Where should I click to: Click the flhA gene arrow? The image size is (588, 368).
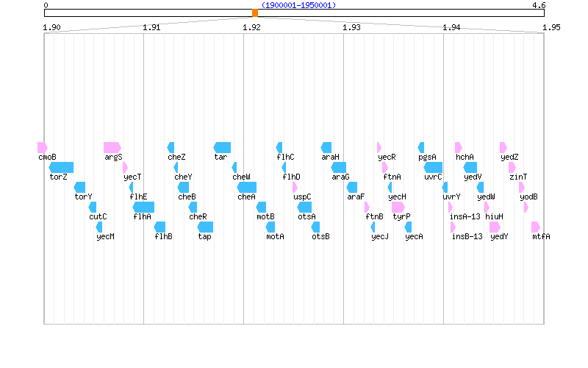pos(143,207)
